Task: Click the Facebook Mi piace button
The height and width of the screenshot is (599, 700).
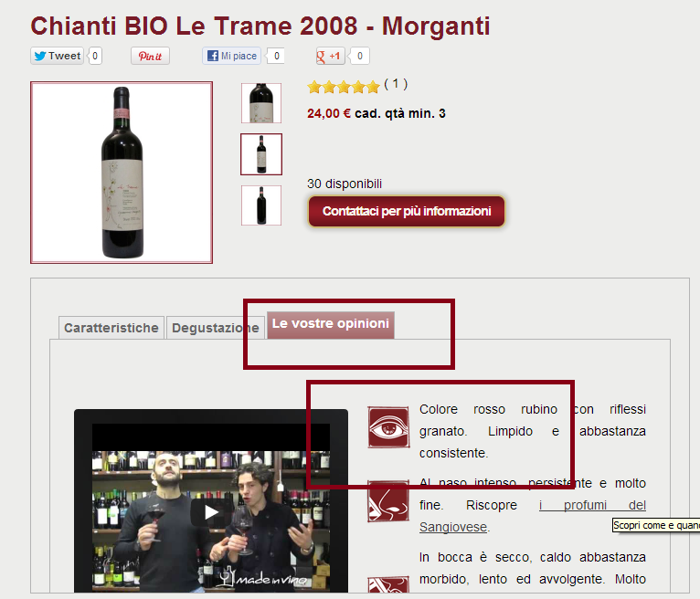Action: [231, 56]
